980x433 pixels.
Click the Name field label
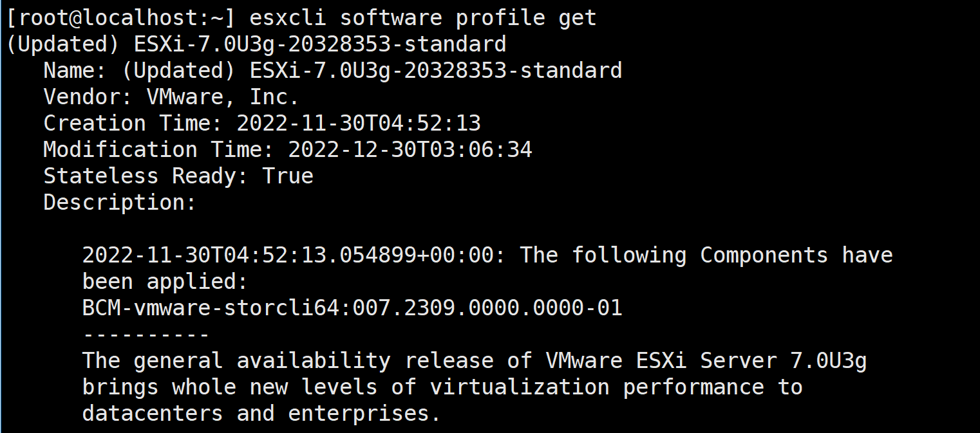tap(75, 70)
